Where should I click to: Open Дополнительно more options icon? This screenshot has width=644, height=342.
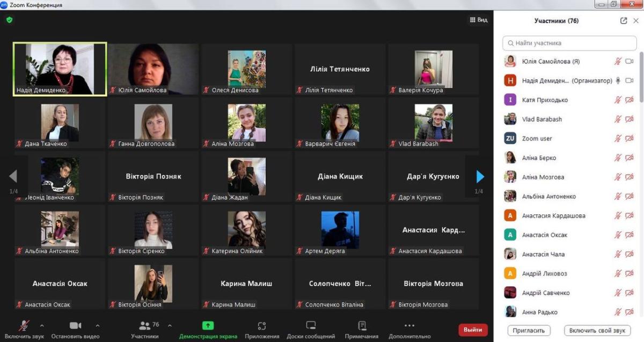[409, 326]
